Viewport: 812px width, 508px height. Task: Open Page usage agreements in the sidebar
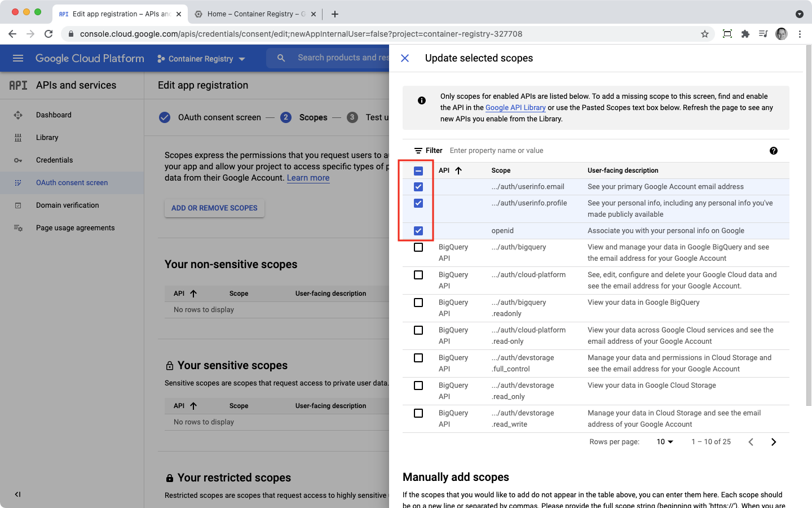(x=76, y=227)
